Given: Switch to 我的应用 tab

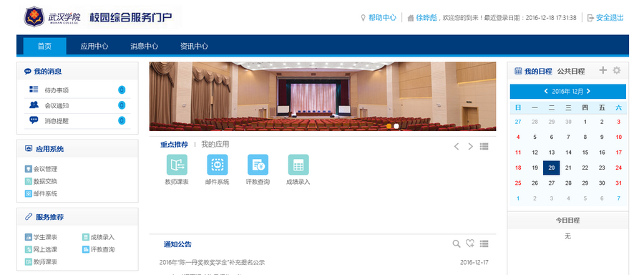Looking at the screenshot, I should click(x=215, y=144).
